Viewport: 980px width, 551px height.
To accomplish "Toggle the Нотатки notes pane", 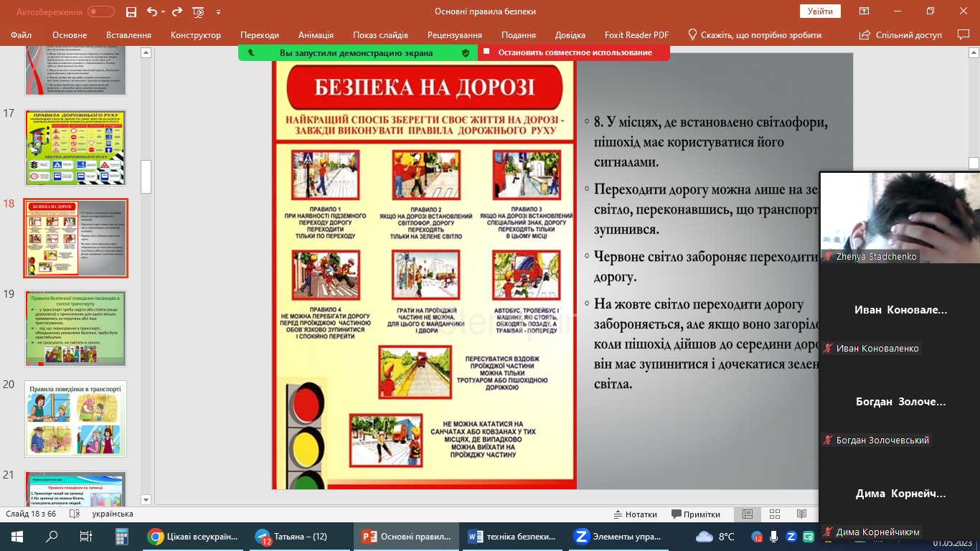I will [x=636, y=514].
